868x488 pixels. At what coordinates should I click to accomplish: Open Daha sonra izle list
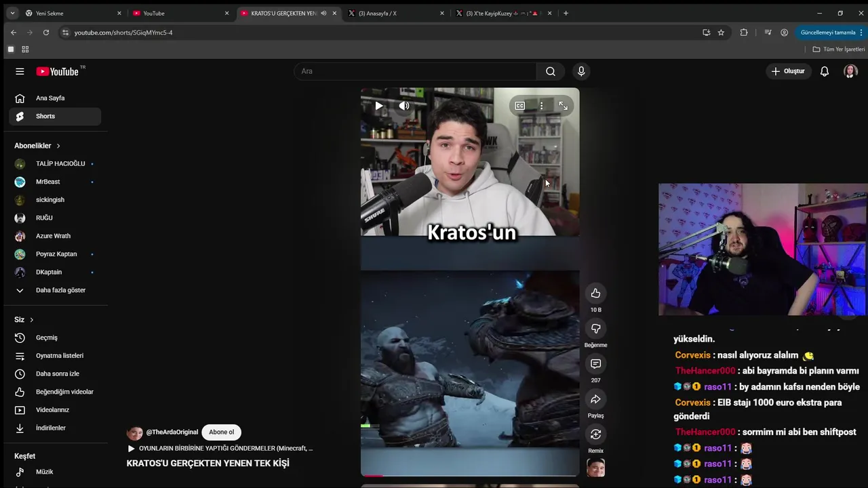click(55, 373)
